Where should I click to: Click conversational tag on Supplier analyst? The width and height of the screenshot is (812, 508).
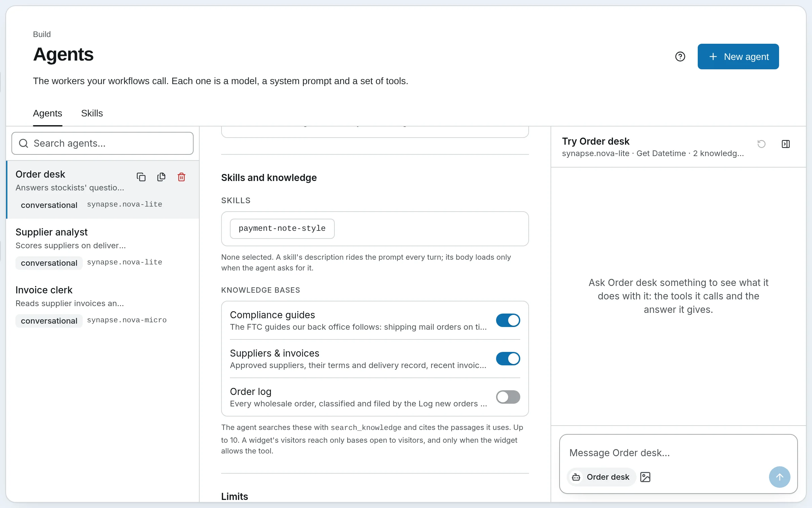coord(49,263)
